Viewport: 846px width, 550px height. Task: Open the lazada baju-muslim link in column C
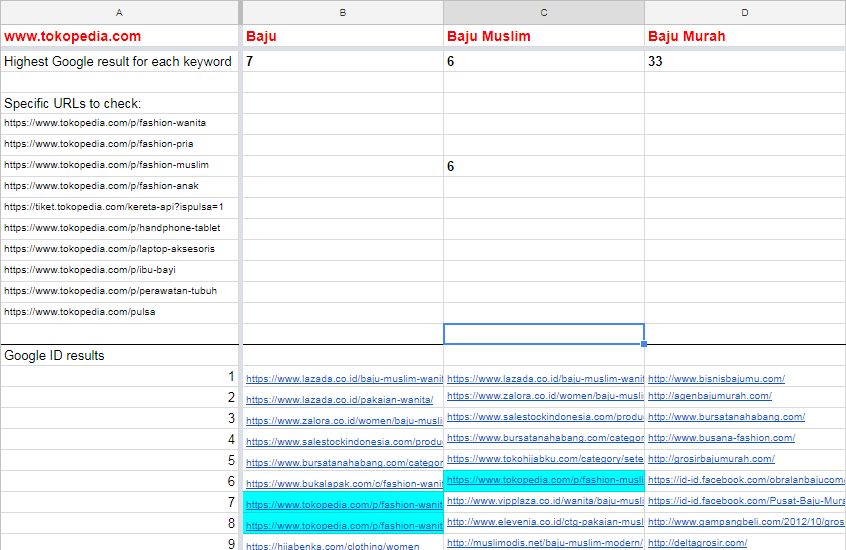(x=545, y=379)
